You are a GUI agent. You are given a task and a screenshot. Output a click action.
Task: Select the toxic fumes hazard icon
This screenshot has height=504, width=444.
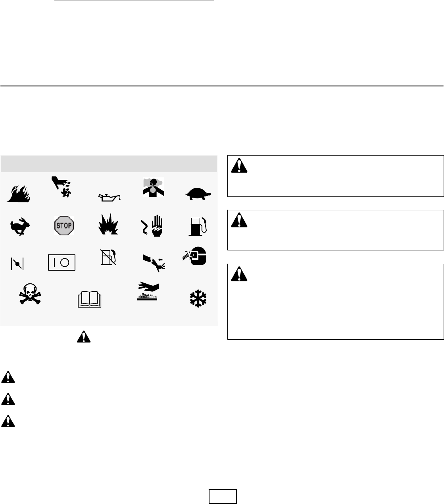(153, 188)
